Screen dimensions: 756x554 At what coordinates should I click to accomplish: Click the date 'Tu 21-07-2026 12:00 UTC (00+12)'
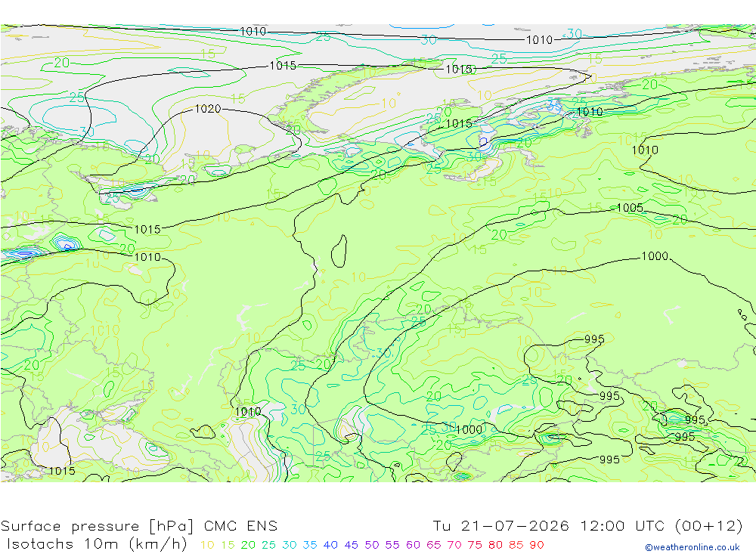pyautogui.click(x=587, y=526)
